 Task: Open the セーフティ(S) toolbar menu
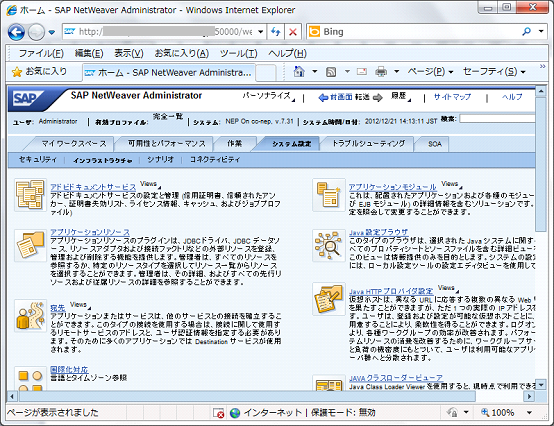[494, 72]
